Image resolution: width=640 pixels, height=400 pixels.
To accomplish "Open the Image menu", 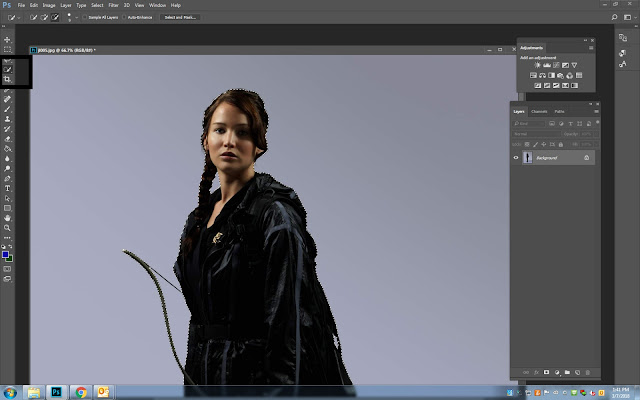I will tap(49, 5).
